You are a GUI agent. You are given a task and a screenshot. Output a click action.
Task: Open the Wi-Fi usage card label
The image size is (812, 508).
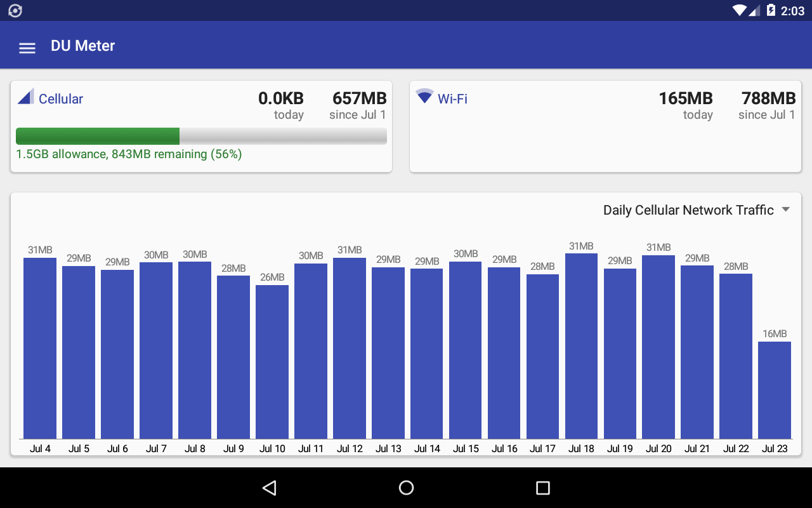coord(452,99)
